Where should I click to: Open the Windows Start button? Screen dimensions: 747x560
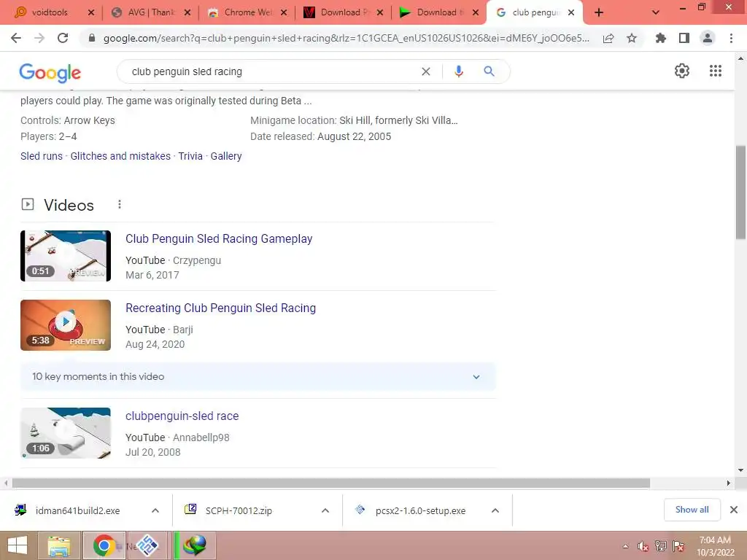[x=18, y=545]
